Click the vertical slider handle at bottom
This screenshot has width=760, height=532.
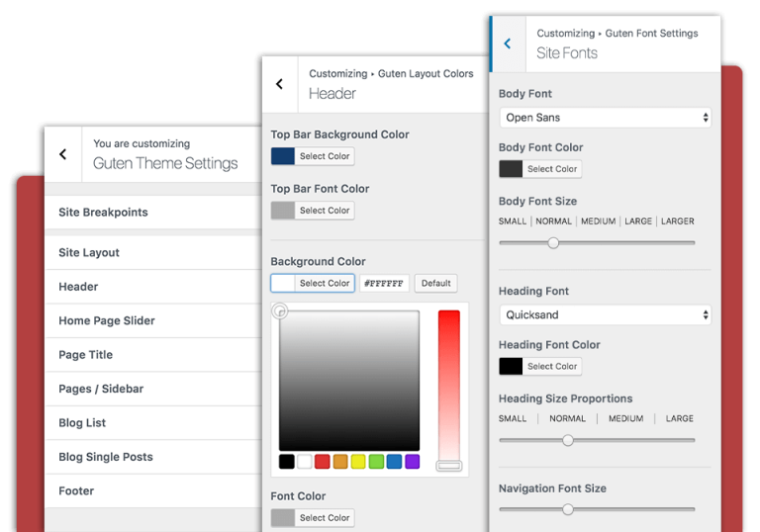[449, 466]
